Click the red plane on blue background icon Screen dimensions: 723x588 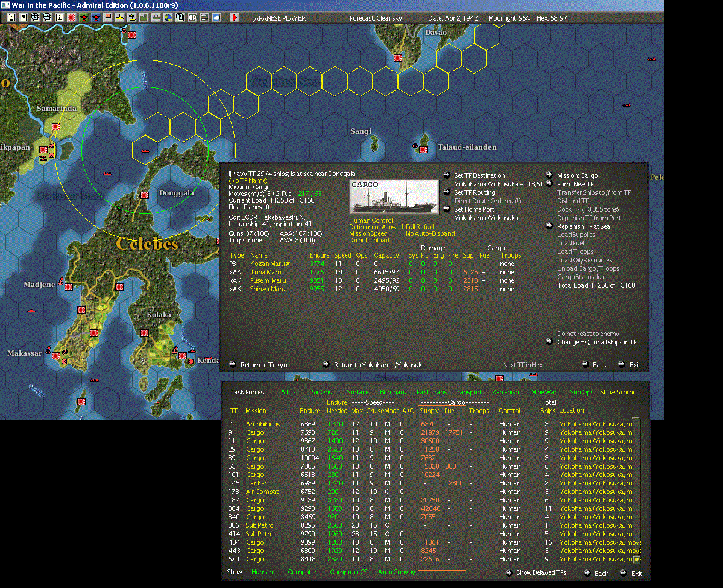[96, 17]
